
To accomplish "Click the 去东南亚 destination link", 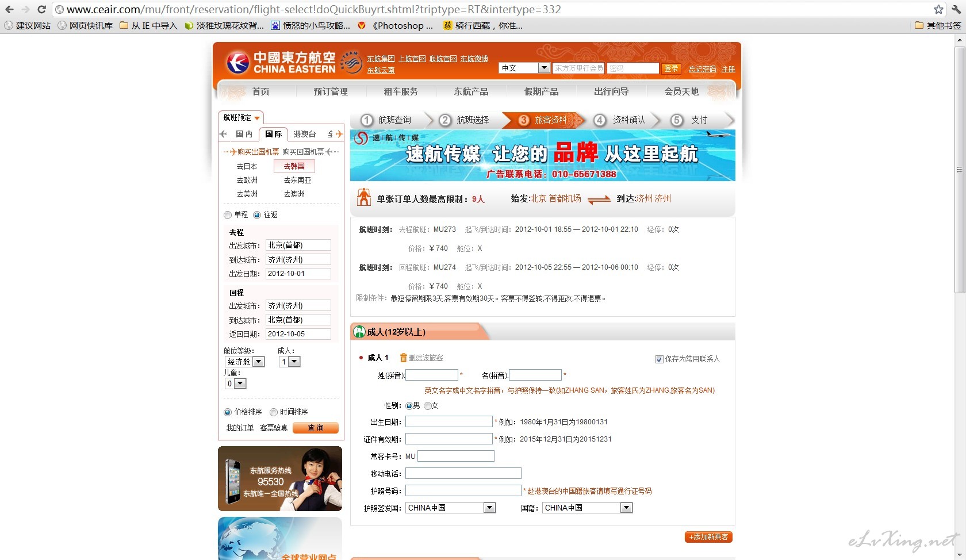I will pyautogui.click(x=297, y=180).
